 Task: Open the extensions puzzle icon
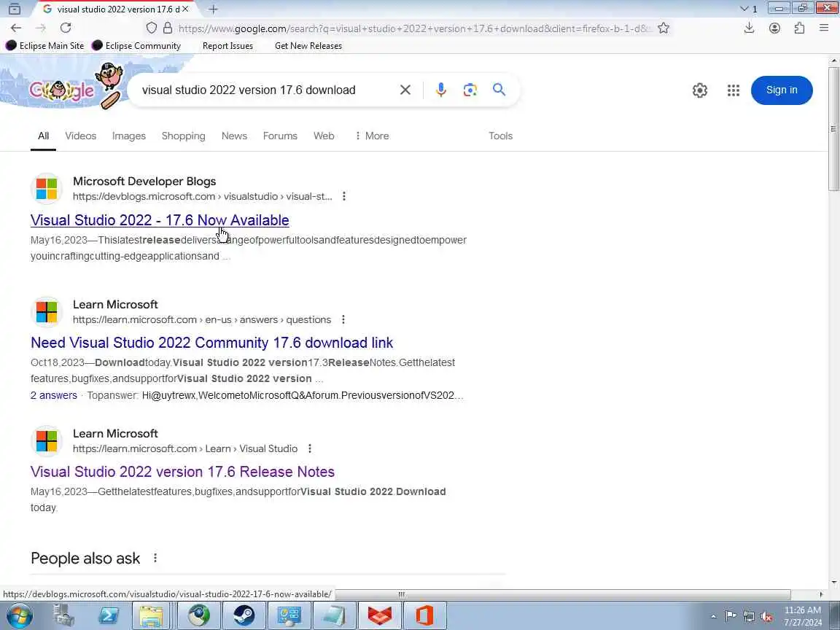(799, 28)
